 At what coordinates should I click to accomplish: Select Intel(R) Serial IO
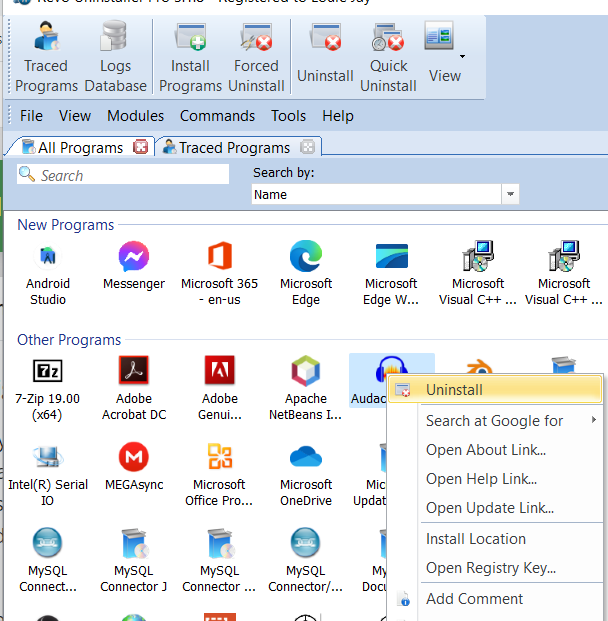48,475
